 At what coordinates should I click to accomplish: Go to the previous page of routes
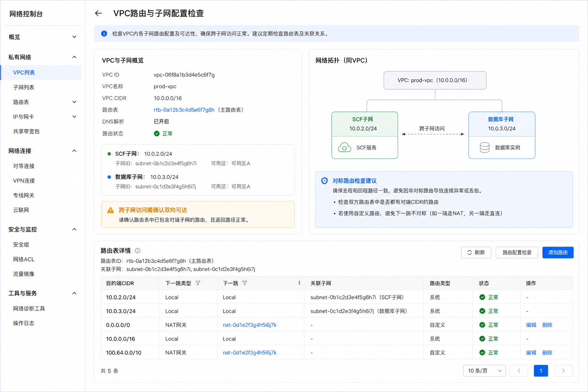[x=519, y=371]
